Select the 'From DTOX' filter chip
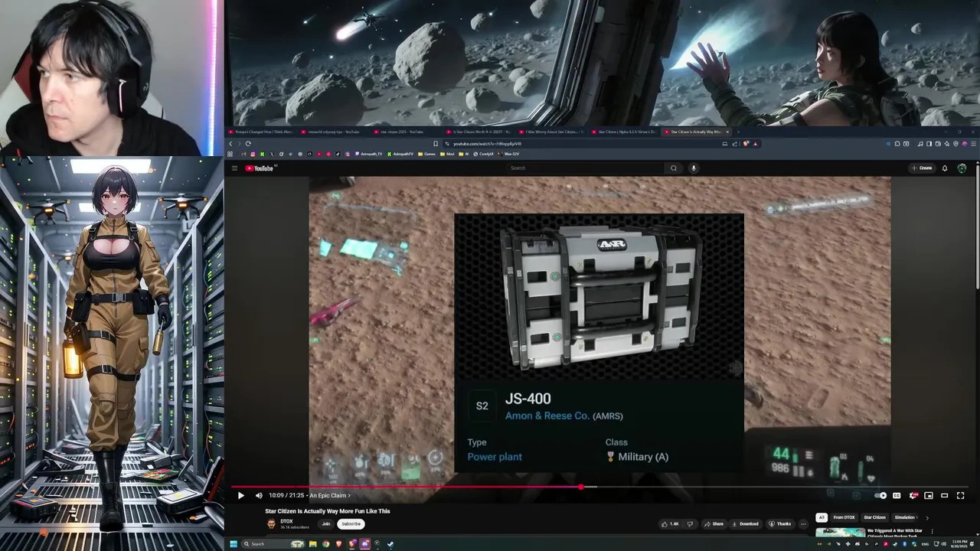 click(x=844, y=517)
